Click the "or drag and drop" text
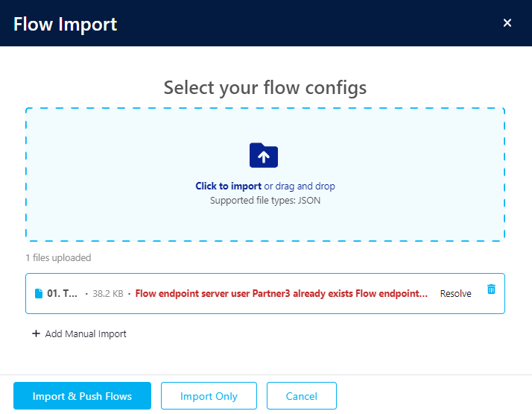This screenshot has height=414, width=532. 305,186
